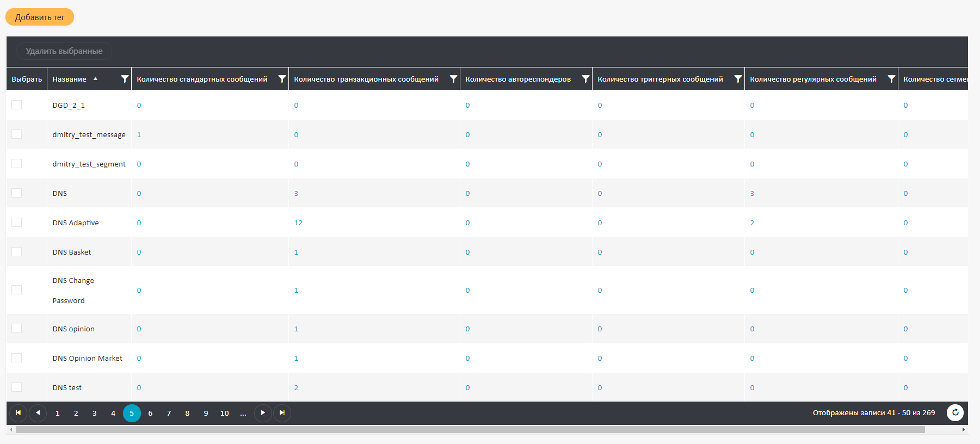Select the DGD_2_1 row checkbox
This screenshot has height=444, width=980.
click(x=17, y=105)
